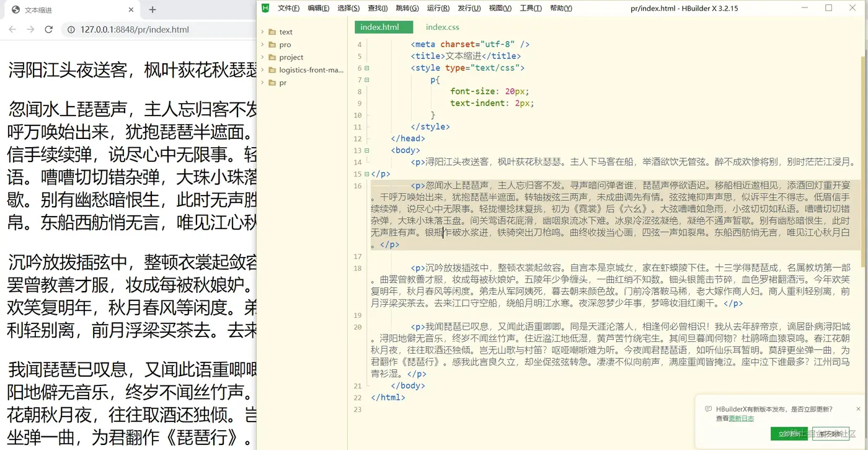Image resolution: width=868 pixels, height=450 pixels.
Task: Open the 文件(F) menu
Action: coord(289,8)
